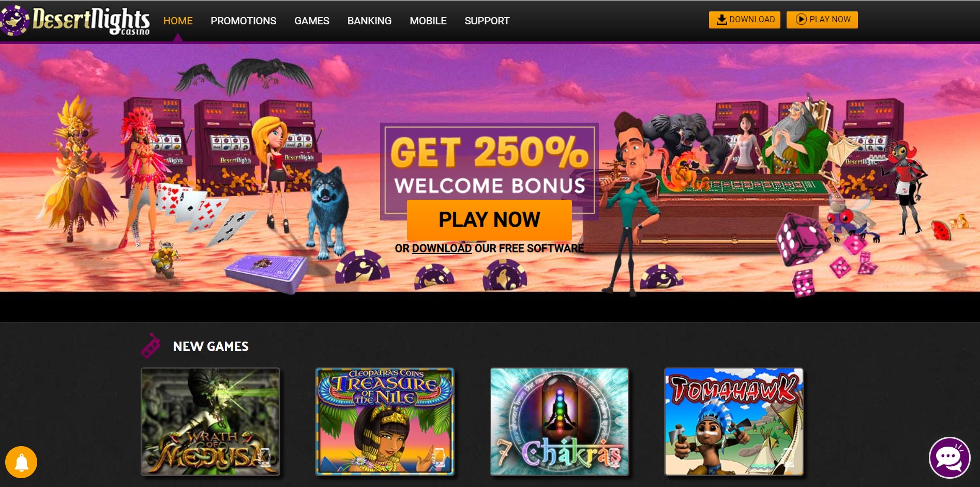Click the play circle icon in header
The image size is (980, 487).
(801, 20)
